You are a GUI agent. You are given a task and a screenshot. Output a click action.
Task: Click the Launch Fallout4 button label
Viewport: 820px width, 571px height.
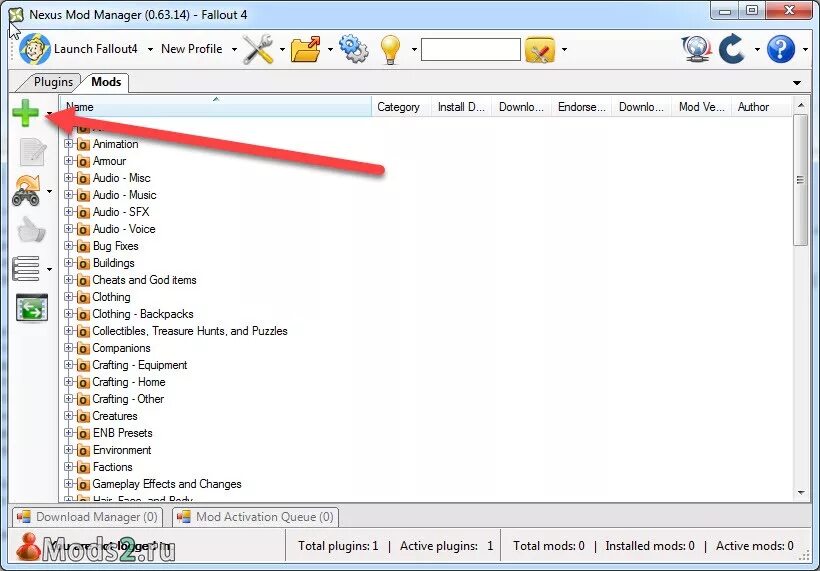(96, 49)
